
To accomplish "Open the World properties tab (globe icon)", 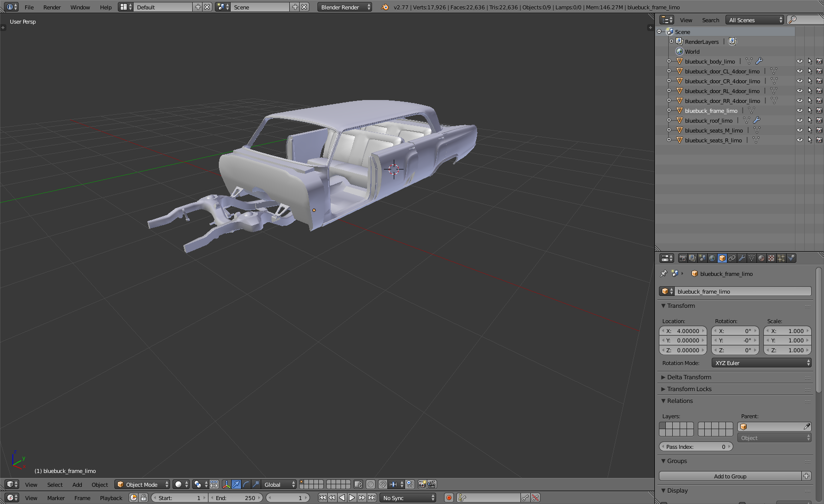I will [712, 258].
